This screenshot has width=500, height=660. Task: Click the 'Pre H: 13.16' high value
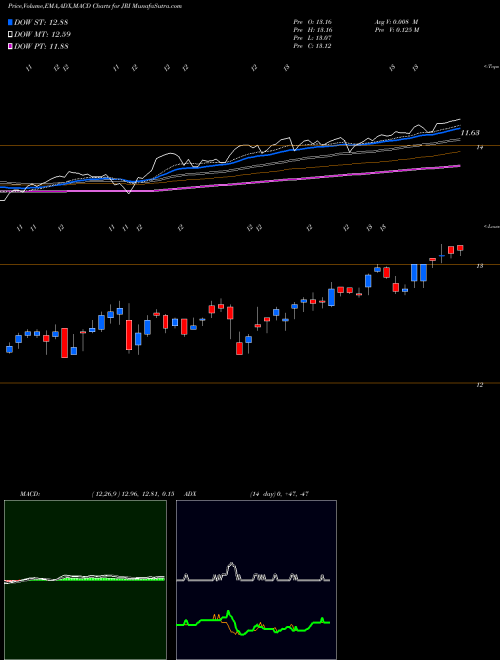click(x=313, y=30)
